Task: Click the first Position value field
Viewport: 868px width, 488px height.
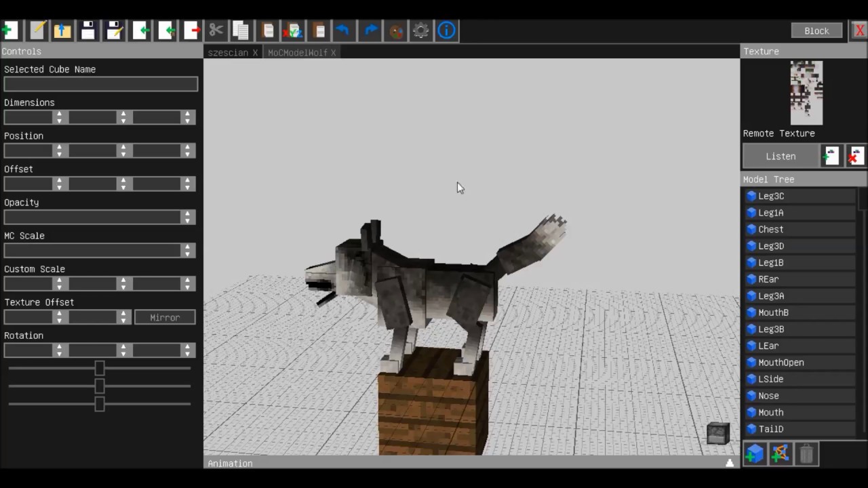Action: [30, 150]
